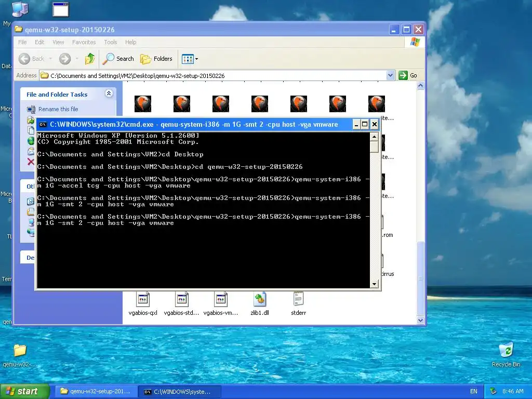The width and height of the screenshot is (532, 399).
Task: Open the Edit menu in Explorer
Action: [39, 42]
